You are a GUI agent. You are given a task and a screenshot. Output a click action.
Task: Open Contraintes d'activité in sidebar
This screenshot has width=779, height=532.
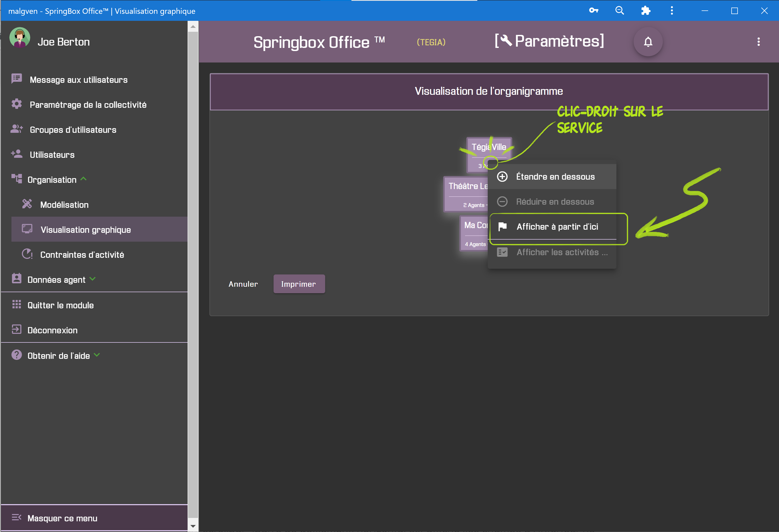coord(99,254)
